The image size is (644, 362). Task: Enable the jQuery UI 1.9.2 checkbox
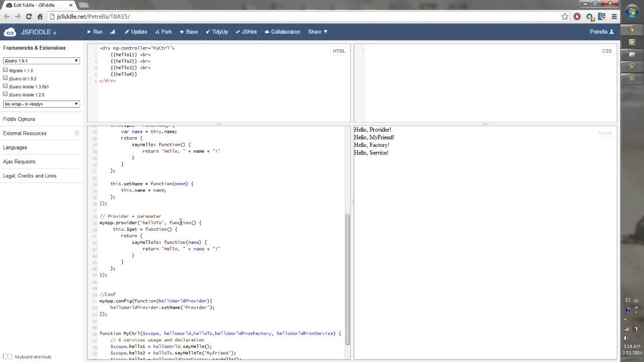pyautogui.click(x=6, y=78)
